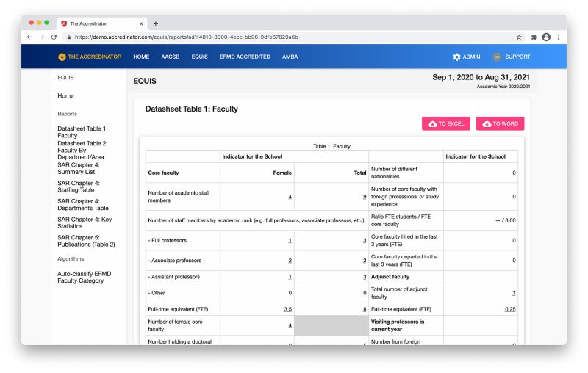The image size is (588, 373).
Task: Click the Admin gear icon
Action: pos(456,57)
